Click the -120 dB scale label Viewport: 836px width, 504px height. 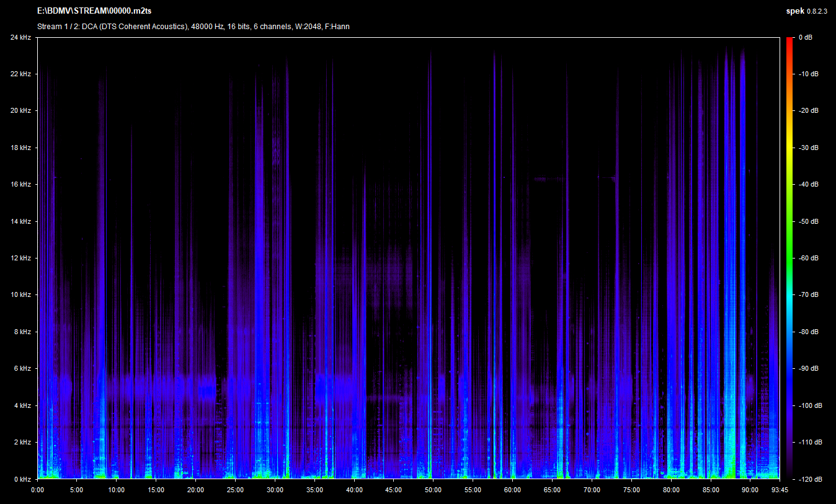pyautogui.click(x=808, y=479)
